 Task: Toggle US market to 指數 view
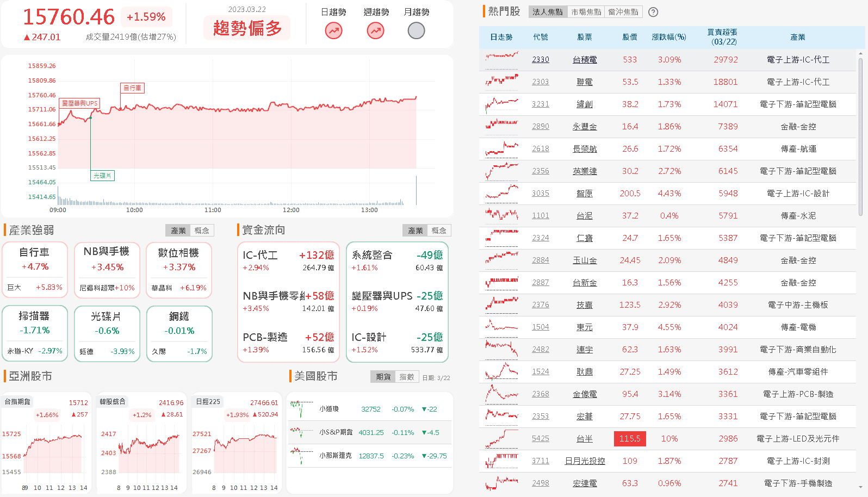tap(407, 377)
